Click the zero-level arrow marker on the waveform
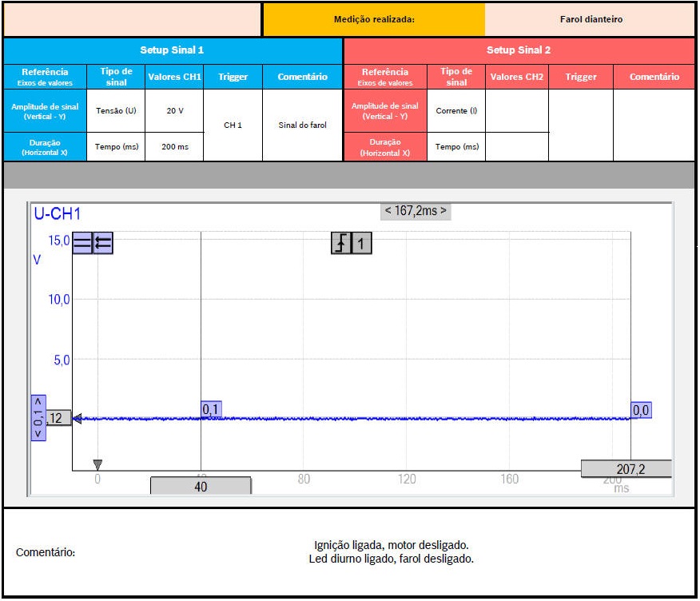Screen dimensions: 700x601 click(x=78, y=418)
